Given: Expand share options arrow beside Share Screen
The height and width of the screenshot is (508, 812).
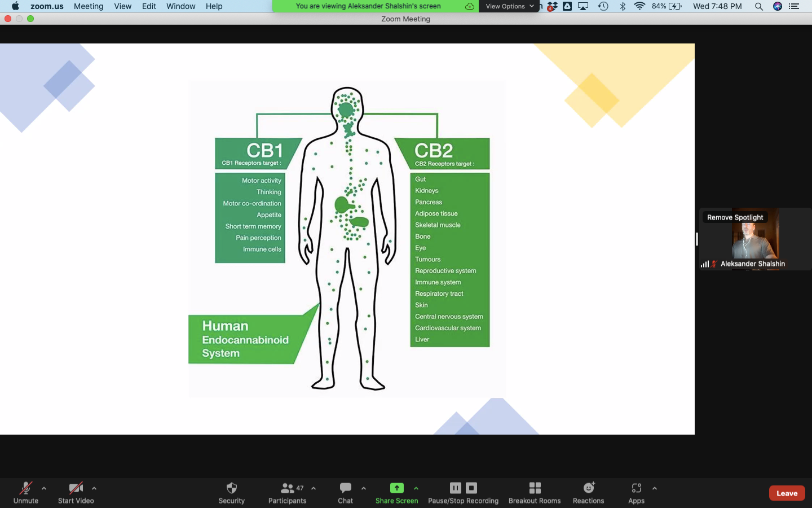Looking at the screenshot, I should pyautogui.click(x=416, y=488).
